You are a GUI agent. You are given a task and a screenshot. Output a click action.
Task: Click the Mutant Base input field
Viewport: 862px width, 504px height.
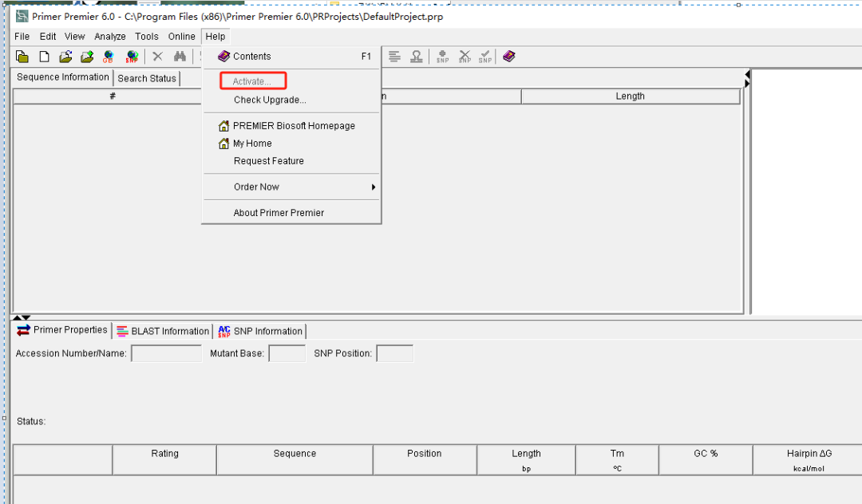(287, 353)
